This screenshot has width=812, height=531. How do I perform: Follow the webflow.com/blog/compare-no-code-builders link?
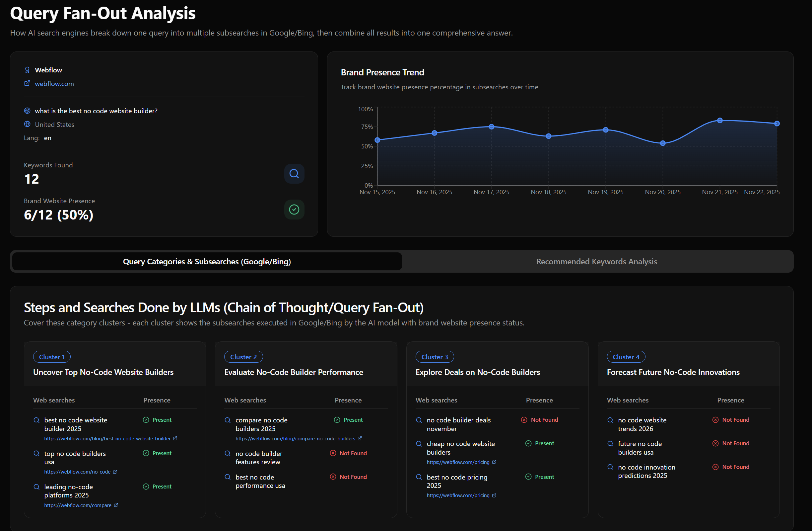pos(296,438)
